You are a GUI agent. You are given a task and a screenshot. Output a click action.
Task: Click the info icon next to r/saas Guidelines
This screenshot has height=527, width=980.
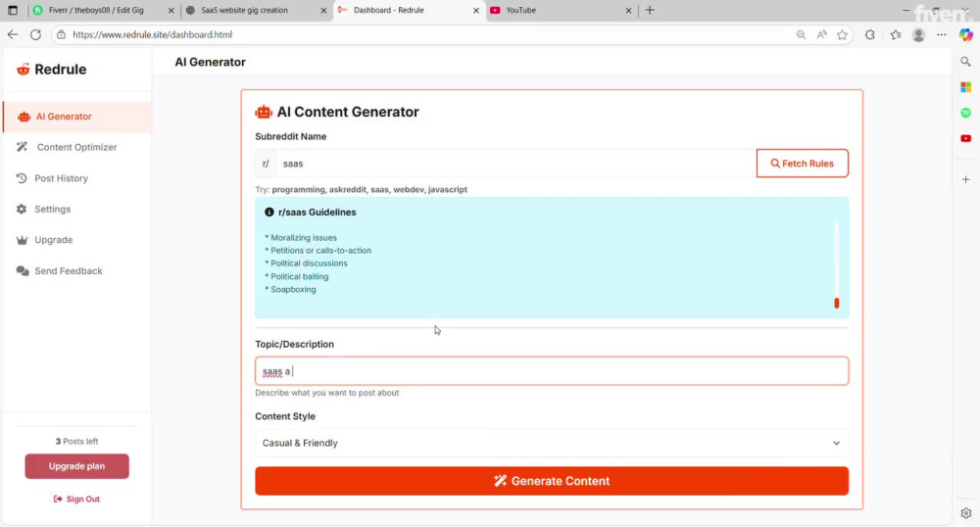[269, 213]
